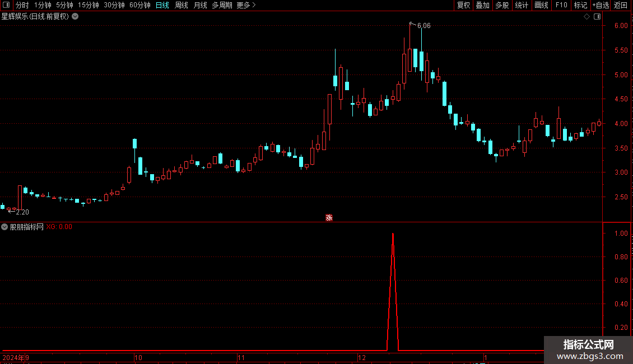The width and height of the screenshot is (633, 364).
Task: Click the 标记 mark button
Action: 580,5
